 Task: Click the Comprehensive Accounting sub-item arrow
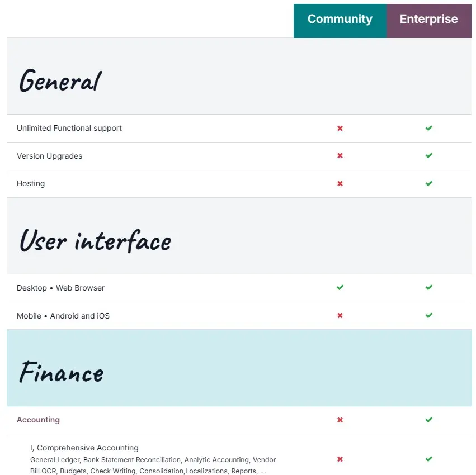click(32, 448)
